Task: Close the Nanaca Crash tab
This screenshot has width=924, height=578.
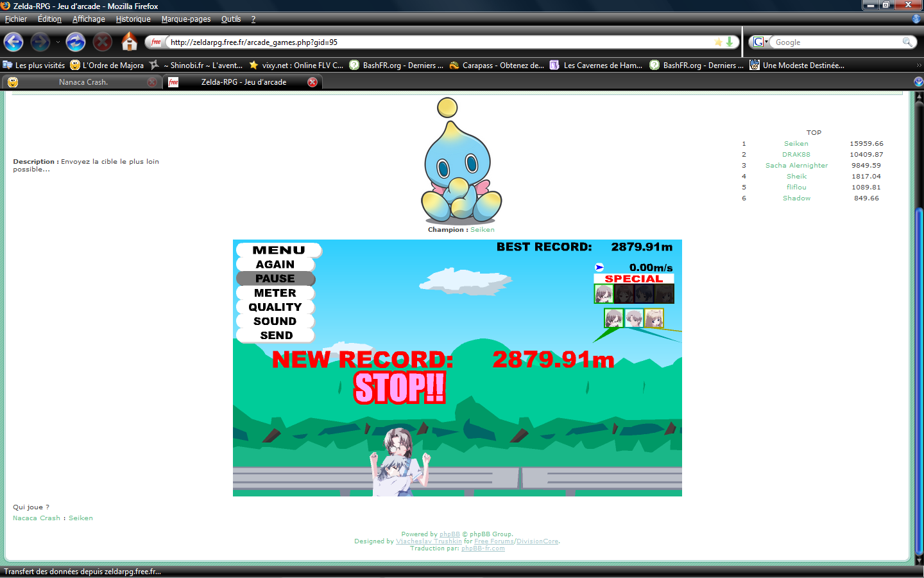Action: [x=152, y=82]
